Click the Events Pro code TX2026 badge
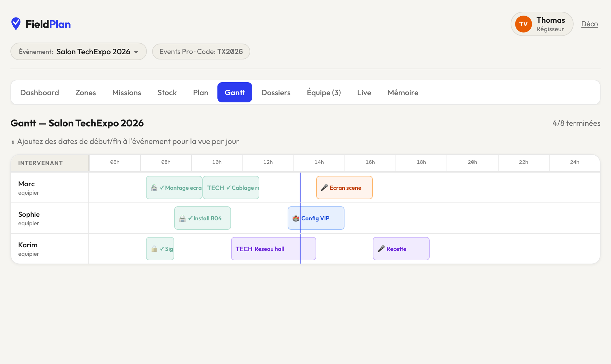The width and height of the screenshot is (611, 364). 201,52
